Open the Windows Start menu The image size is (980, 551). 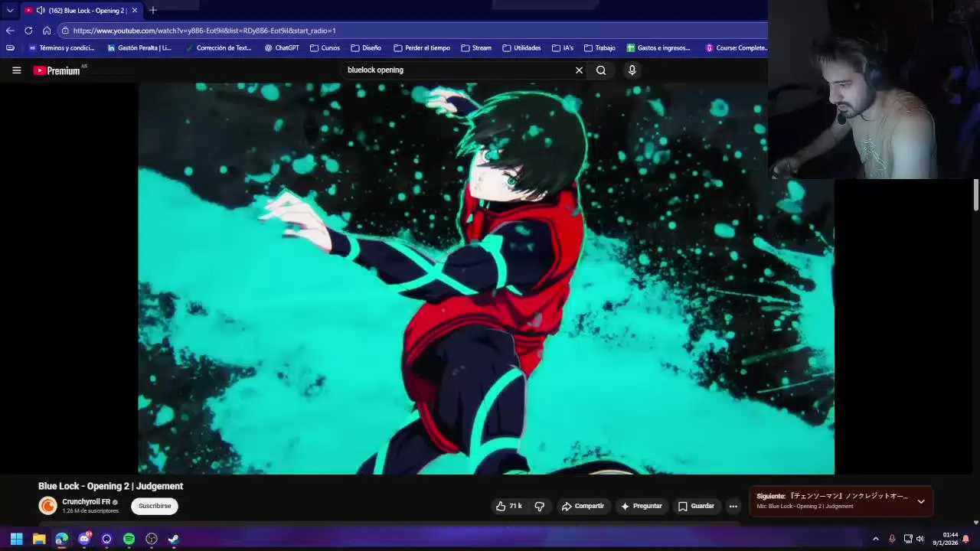click(x=16, y=539)
